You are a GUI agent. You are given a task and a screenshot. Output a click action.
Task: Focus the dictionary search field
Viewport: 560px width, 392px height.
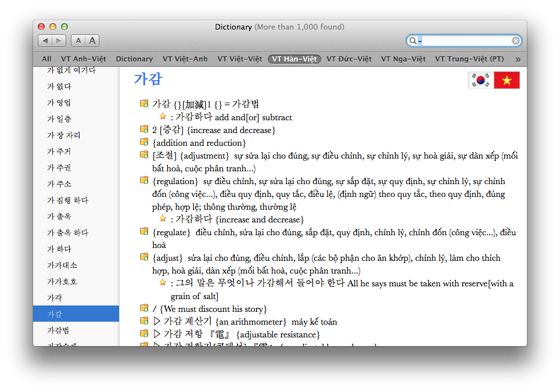click(x=464, y=41)
